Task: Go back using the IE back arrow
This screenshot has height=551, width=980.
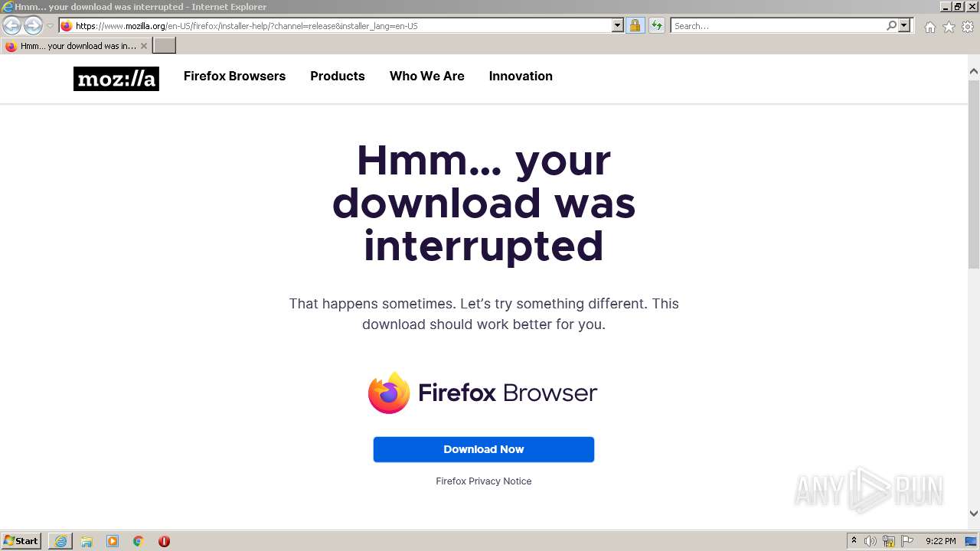Action: coord(11,26)
